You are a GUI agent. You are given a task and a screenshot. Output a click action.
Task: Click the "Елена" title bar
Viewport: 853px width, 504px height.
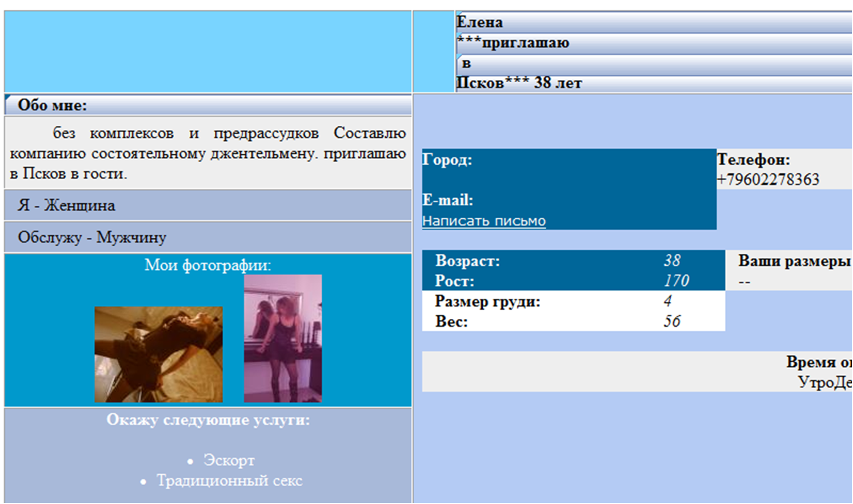click(x=480, y=23)
